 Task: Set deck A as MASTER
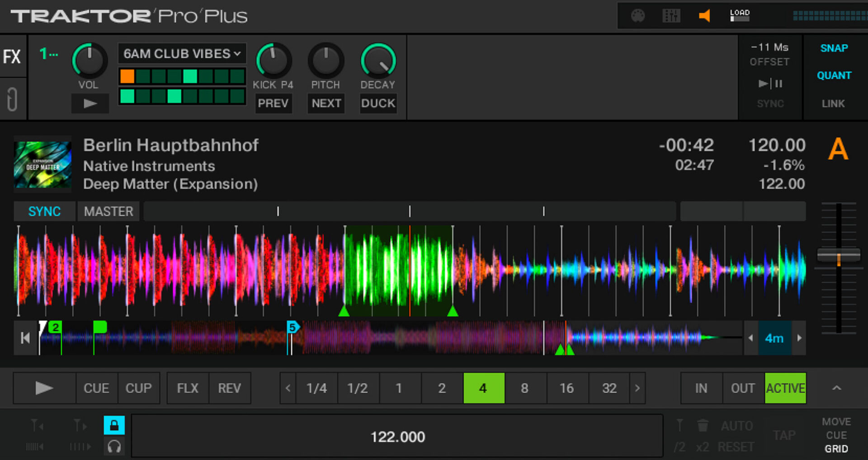point(108,211)
